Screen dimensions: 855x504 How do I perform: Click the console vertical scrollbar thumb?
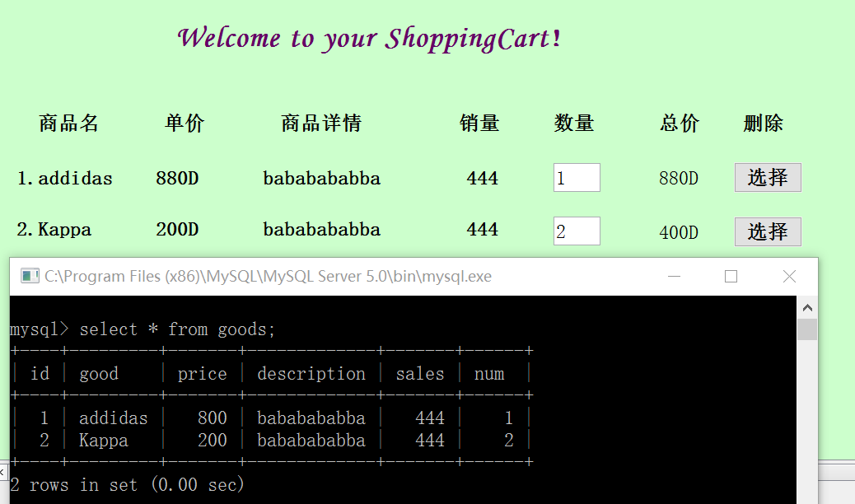(807, 329)
